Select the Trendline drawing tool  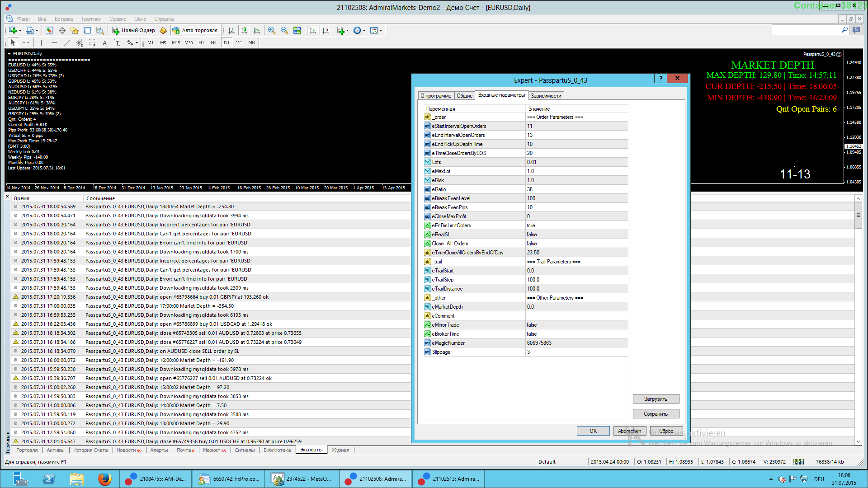[x=67, y=42]
